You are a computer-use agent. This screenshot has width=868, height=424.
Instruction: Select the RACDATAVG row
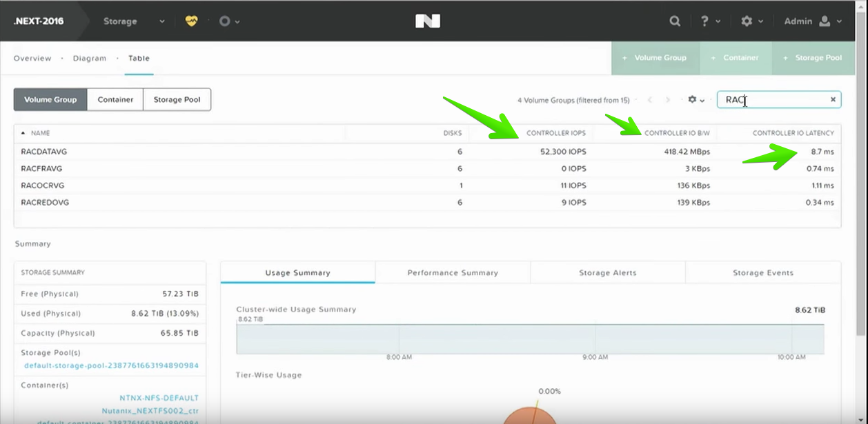(x=427, y=152)
